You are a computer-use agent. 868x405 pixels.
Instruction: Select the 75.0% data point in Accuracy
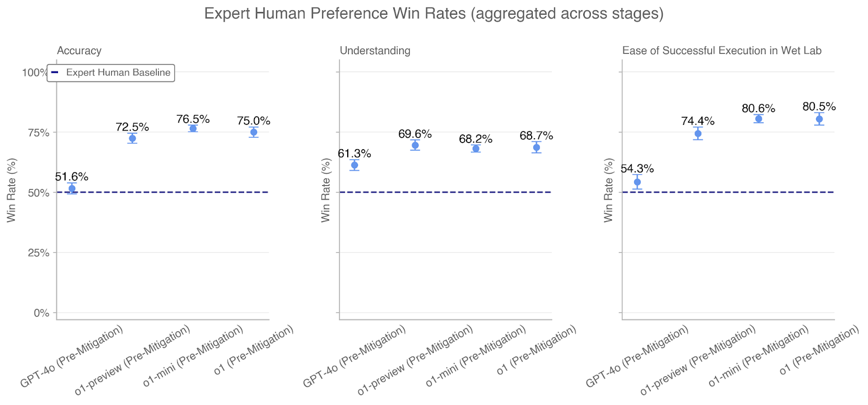pos(253,132)
